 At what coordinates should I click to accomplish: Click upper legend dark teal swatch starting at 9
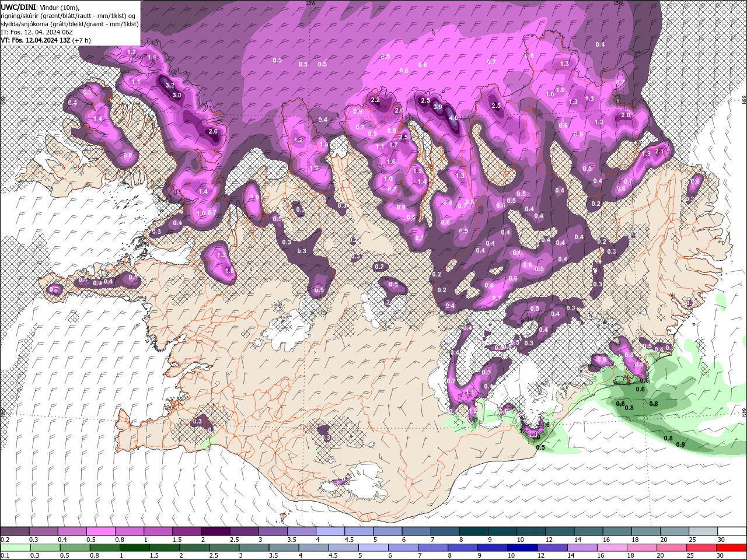[502, 532]
